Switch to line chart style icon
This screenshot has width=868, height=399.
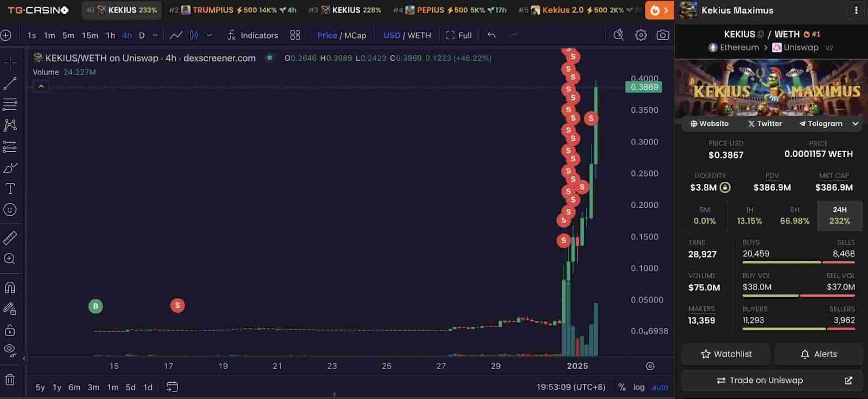tap(176, 35)
